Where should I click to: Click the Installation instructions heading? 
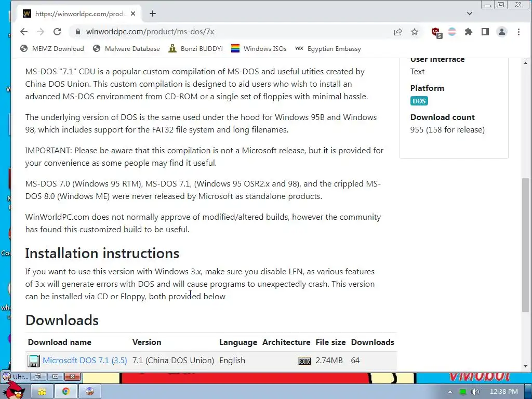pos(102,254)
